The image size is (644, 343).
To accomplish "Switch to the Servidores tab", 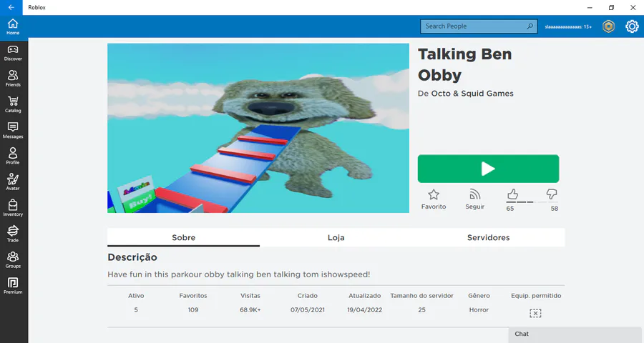I will coord(488,237).
